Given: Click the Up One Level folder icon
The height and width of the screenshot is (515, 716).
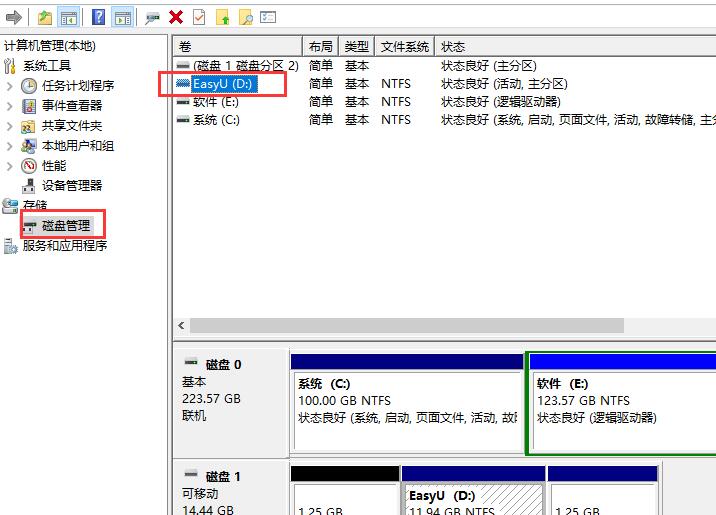Looking at the screenshot, I should (45, 18).
